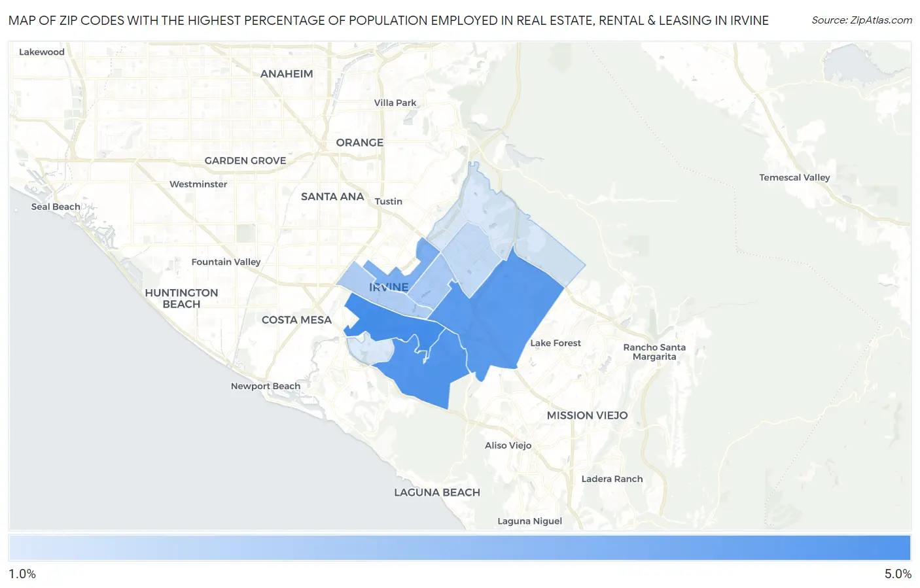Click the Laguna Beach label
Viewport: 920px width, 588px height.
(x=437, y=493)
